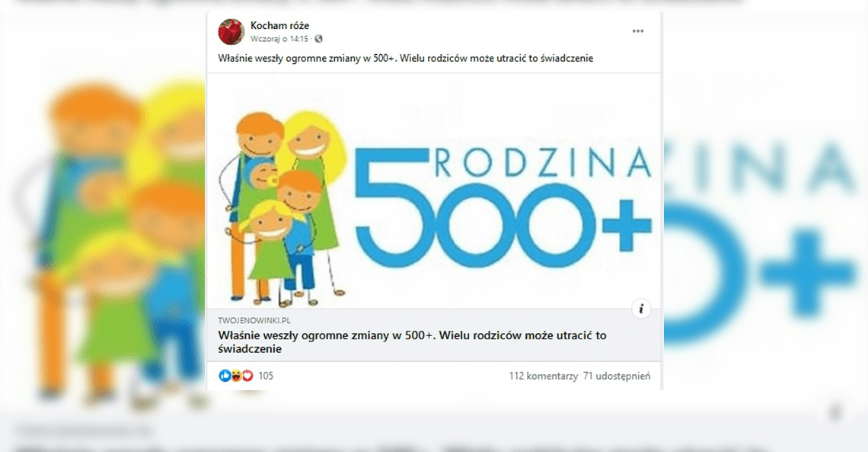Screen dimensions: 868x452
Task: Click the link headline about 500+ changes
Action: [x=413, y=341]
